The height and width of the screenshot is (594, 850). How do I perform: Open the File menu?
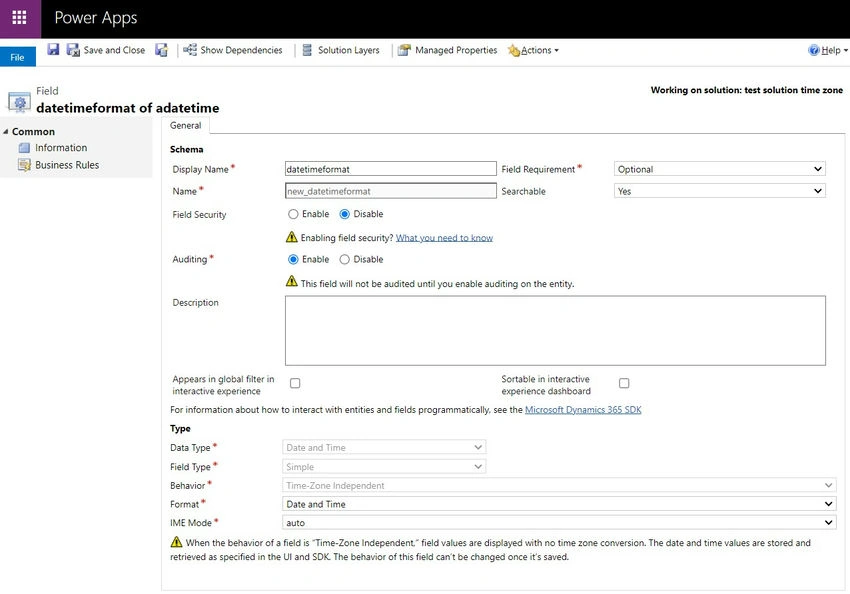(17, 57)
